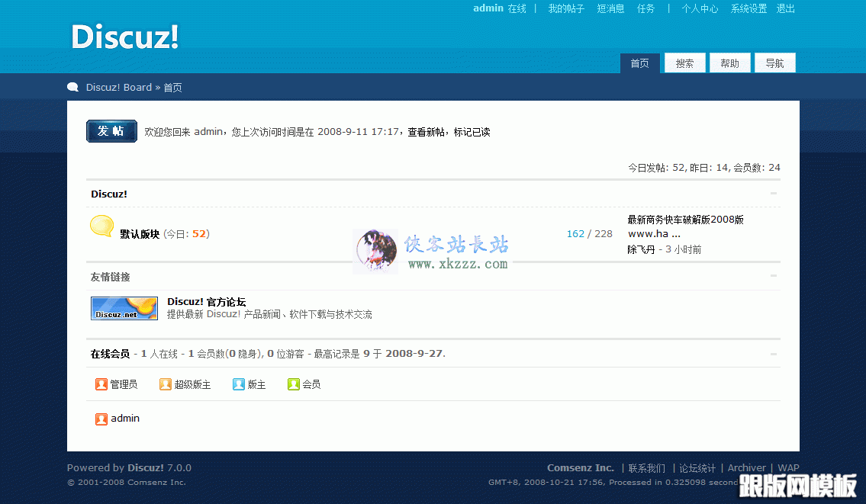Open 任务 in top menu
866x504 pixels.
[645, 8]
